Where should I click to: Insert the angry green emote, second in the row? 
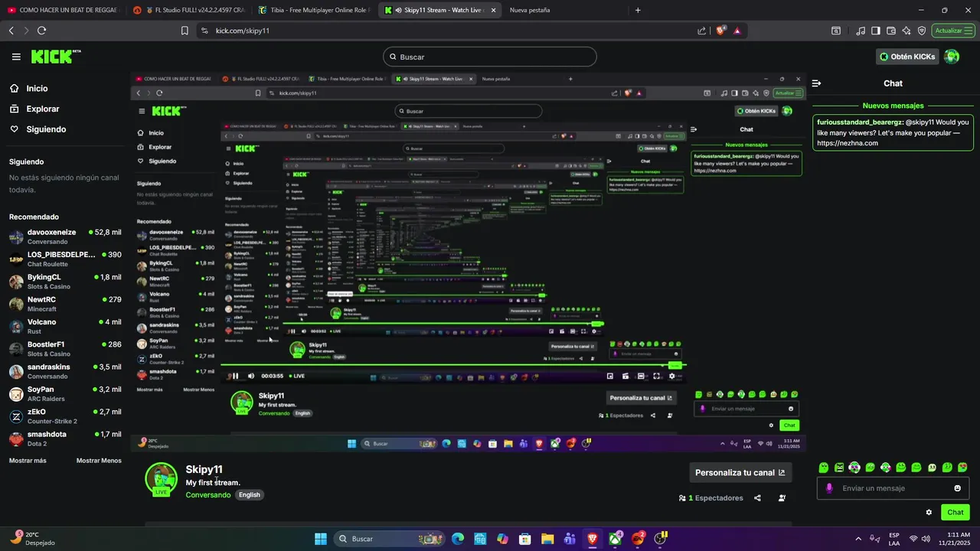(x=839, y=468)
